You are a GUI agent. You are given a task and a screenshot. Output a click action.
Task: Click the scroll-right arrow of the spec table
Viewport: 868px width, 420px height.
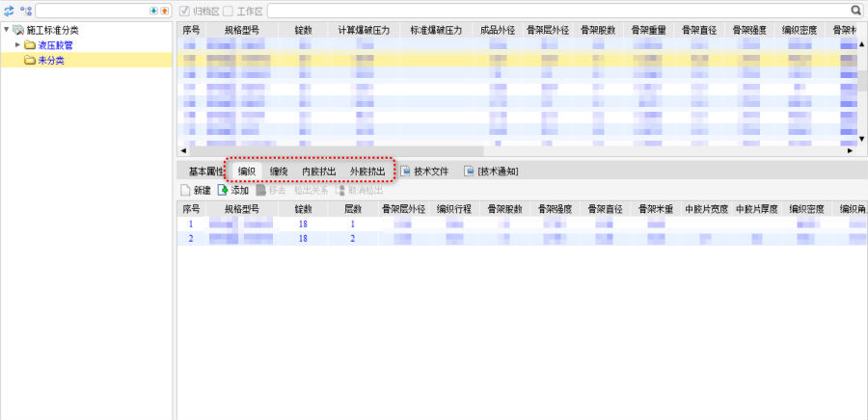tap(851, 150)
